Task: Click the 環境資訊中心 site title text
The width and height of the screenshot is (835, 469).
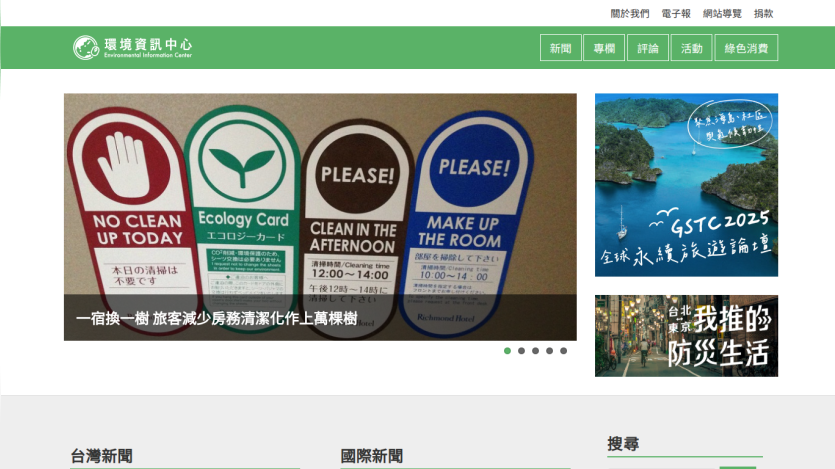Action: [148, 44]
